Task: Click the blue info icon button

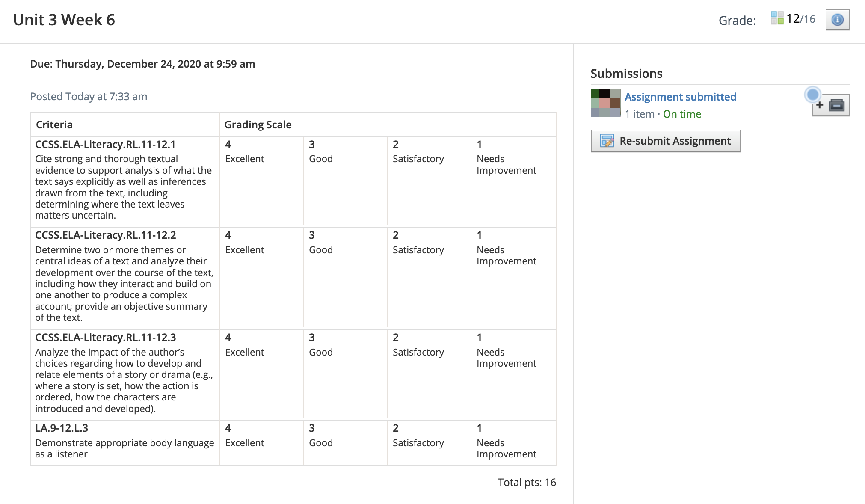Action: (x=837, y=20)
